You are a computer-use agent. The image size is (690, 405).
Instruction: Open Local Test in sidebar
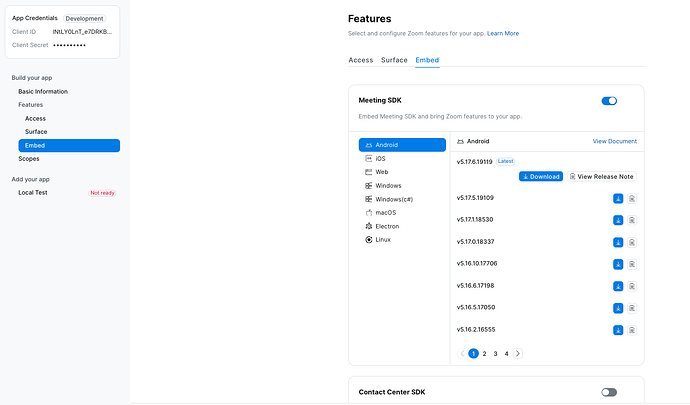click(x=33, y=193)
